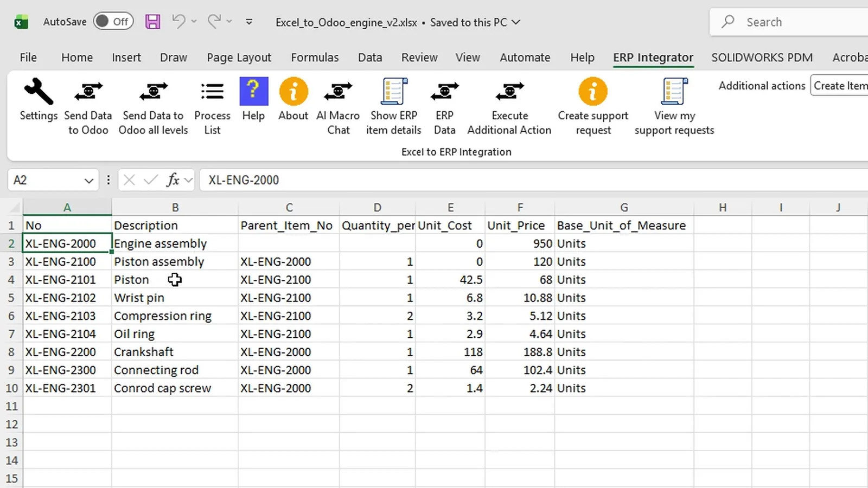Click the Insert Function fx icon
868x488 pixels.
click(173, 180)
